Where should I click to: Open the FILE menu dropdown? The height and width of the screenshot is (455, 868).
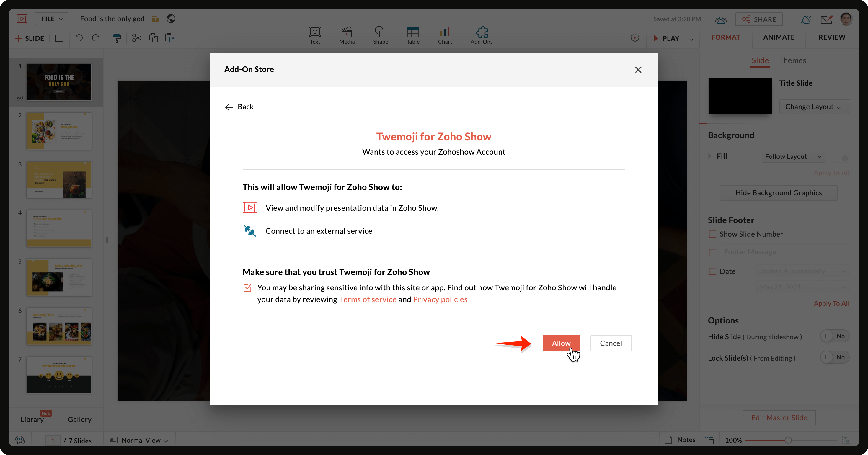[x=52, y=19]
